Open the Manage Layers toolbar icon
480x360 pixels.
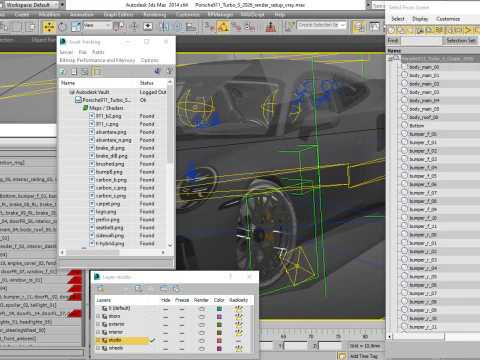point(359,27)
